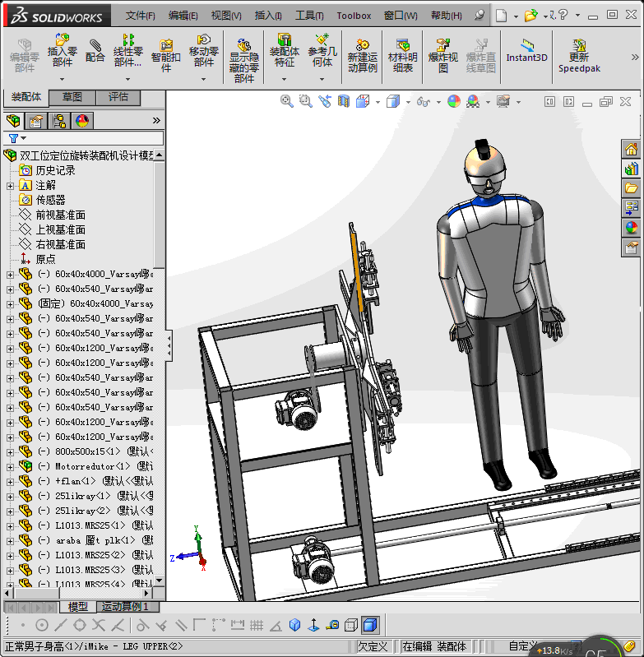This screenshot has height=657, width=644.
Task: Open DisplayManager color ball tab
Action: 82,121
